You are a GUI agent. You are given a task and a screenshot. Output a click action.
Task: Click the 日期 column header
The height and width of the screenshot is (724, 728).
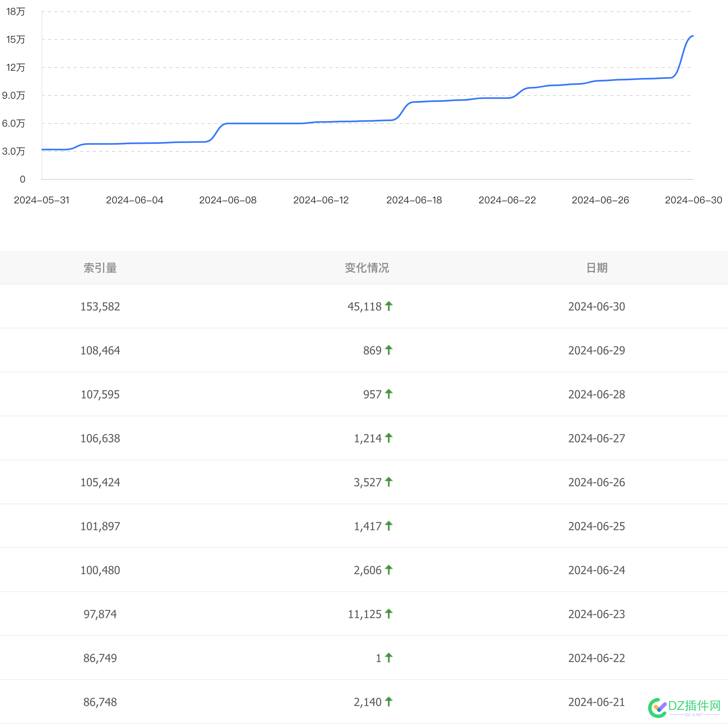coord(597,268)
